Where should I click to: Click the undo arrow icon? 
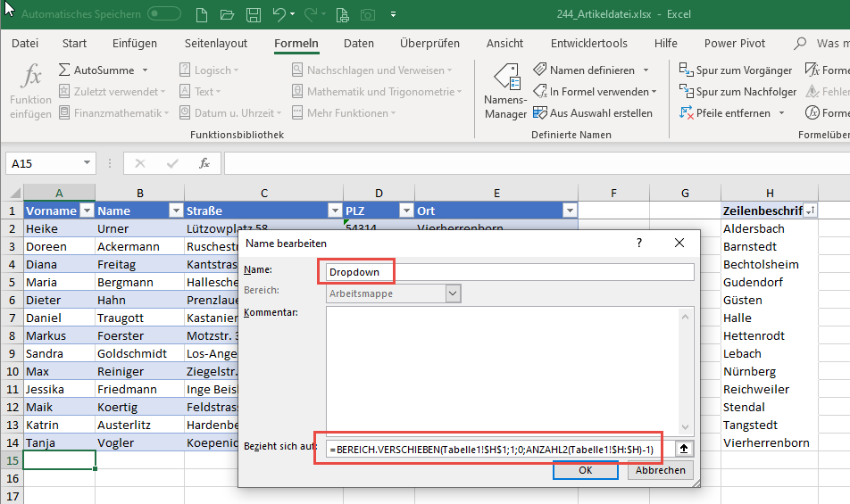pos(279,14)
